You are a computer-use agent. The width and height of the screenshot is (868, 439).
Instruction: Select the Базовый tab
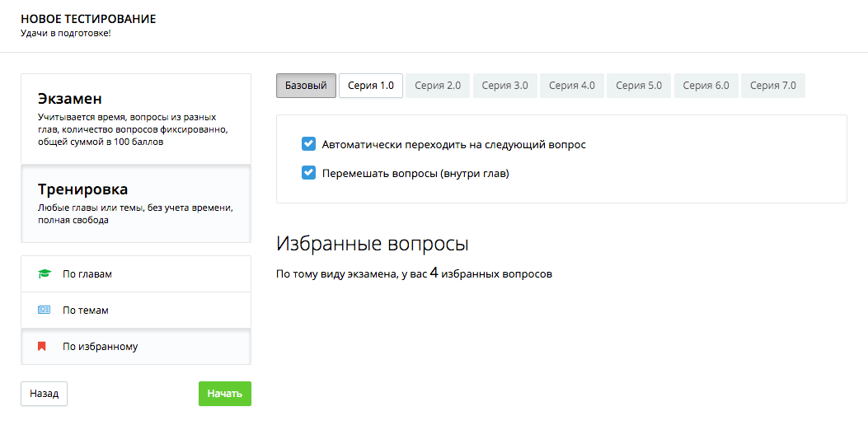(306, 86)
